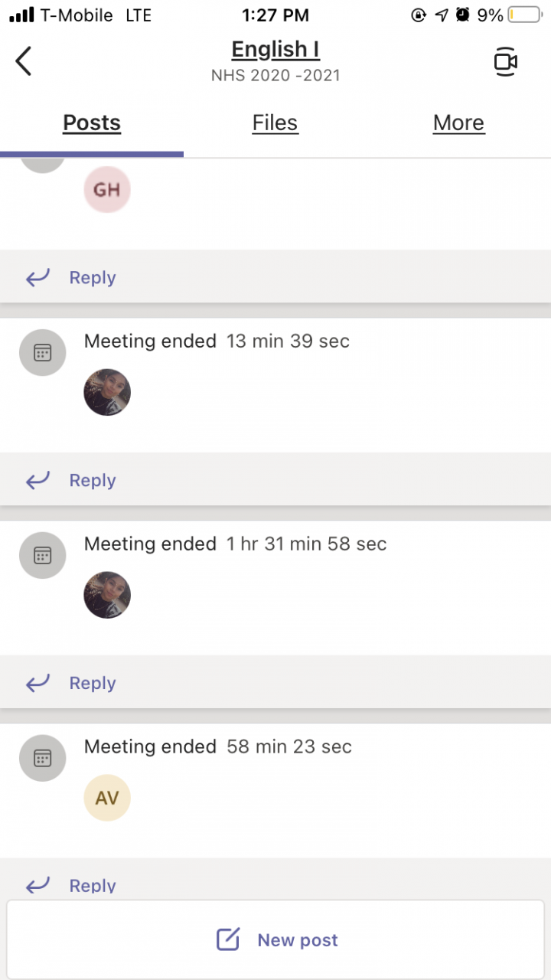The height and width of the screenshot is (980, 551).
Task: Tap the back arrow icon
Action: [24, 61]
